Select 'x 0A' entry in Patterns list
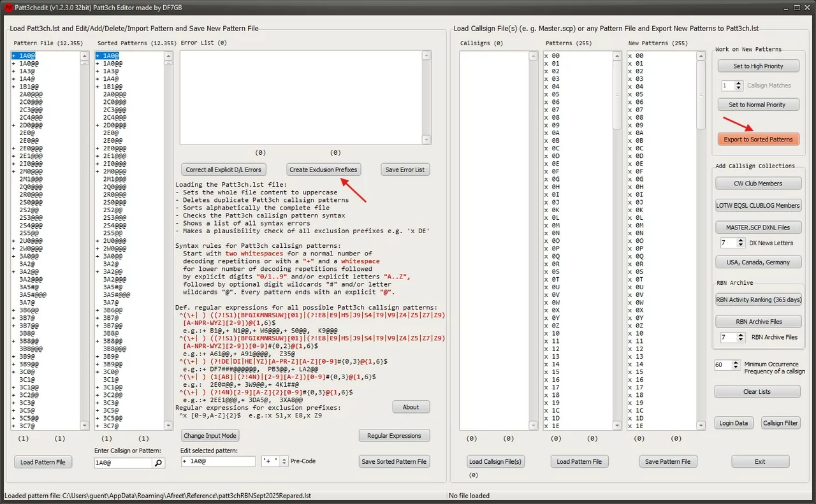The width and height of the screenshot is (816, 504). click(x=552, y=133)
